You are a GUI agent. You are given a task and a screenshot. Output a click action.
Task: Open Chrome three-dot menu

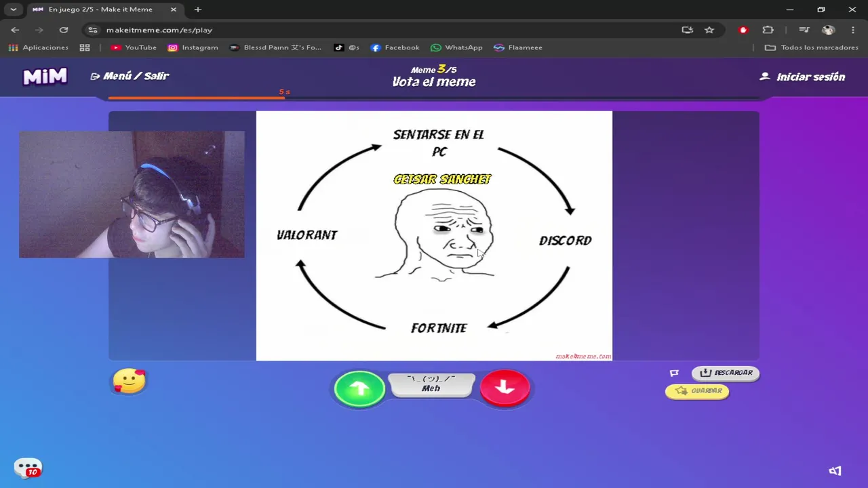point(852,30)
